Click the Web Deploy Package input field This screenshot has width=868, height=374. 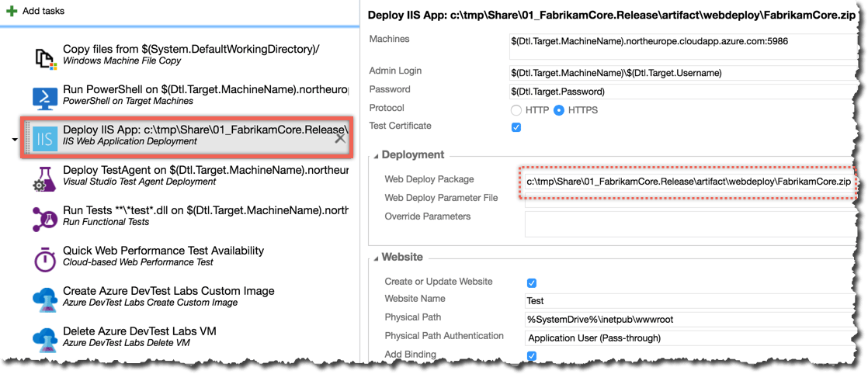pyautogui.click(x=688, y=181)
